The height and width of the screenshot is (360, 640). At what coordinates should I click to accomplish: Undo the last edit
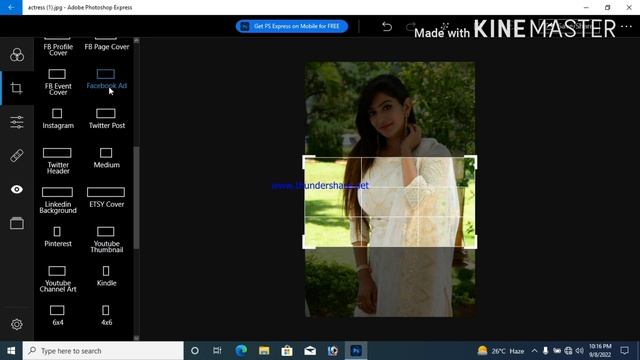(x=387, y=27)
